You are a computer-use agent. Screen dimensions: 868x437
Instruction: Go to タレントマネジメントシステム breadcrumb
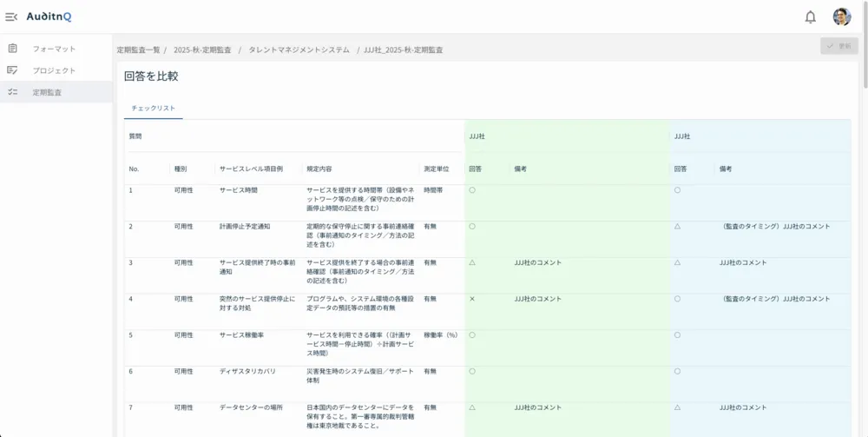(299, 50)
